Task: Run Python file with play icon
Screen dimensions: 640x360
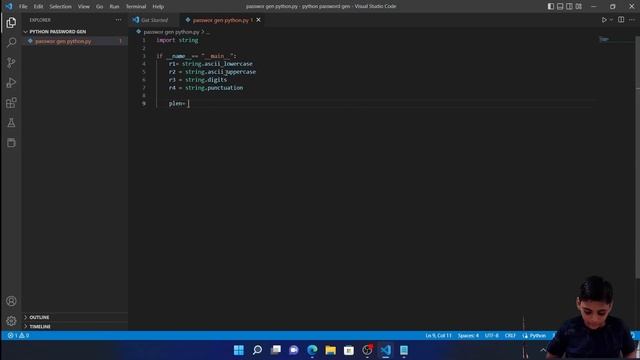Action: [x=604, y=20]
